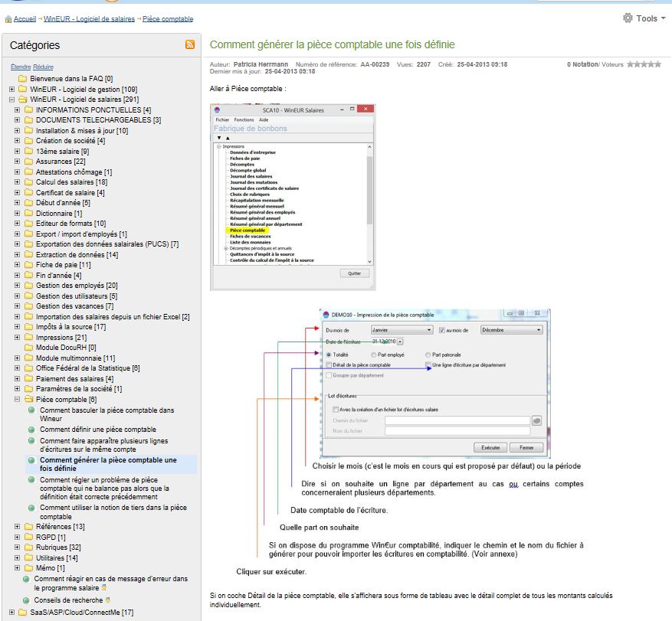Screen dimensions: 672x621
Task: Open the orange RSS feed icon
Action: click(190, 44)
